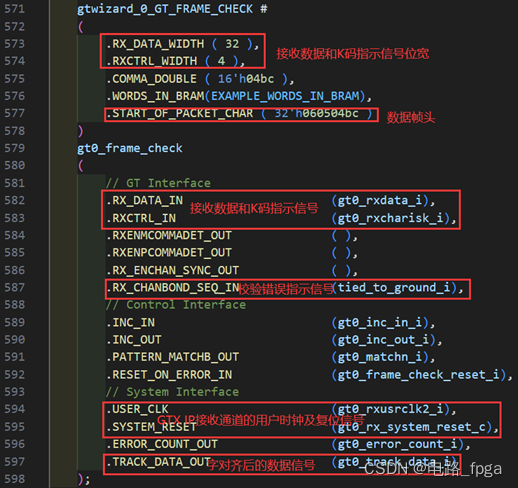Click the '// System Interface' comment
This screenshot has height=488, width=518.
[x=172, y=392]
